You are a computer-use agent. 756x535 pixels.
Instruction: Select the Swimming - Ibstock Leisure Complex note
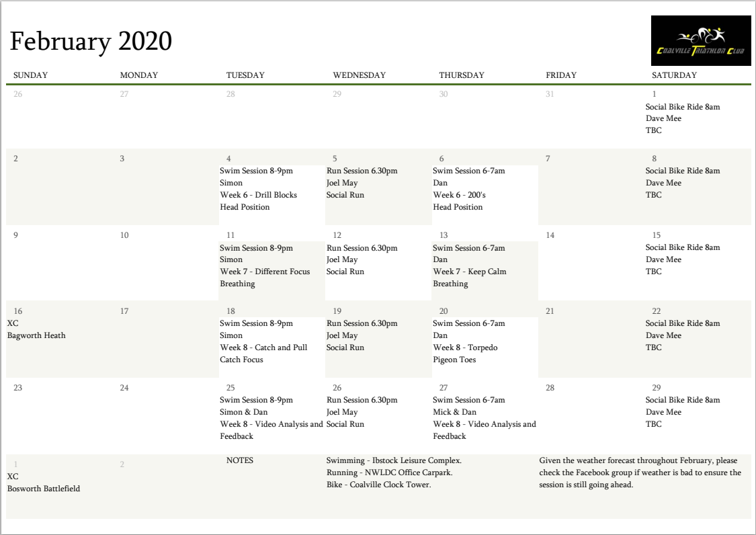pos(394,460)
